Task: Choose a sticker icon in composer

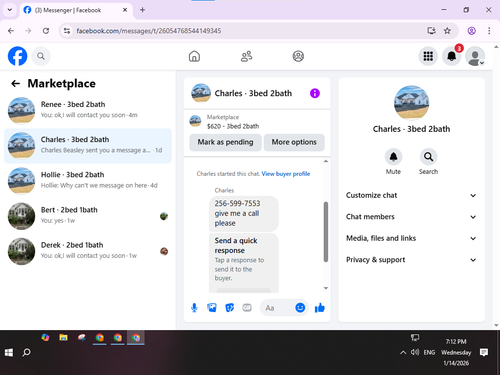Action: click(x=230, y=308)
